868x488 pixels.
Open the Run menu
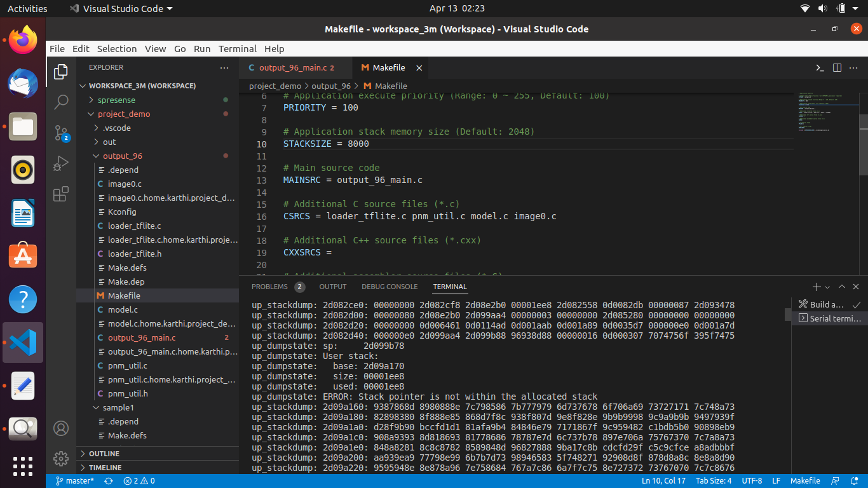coord(202,49)
